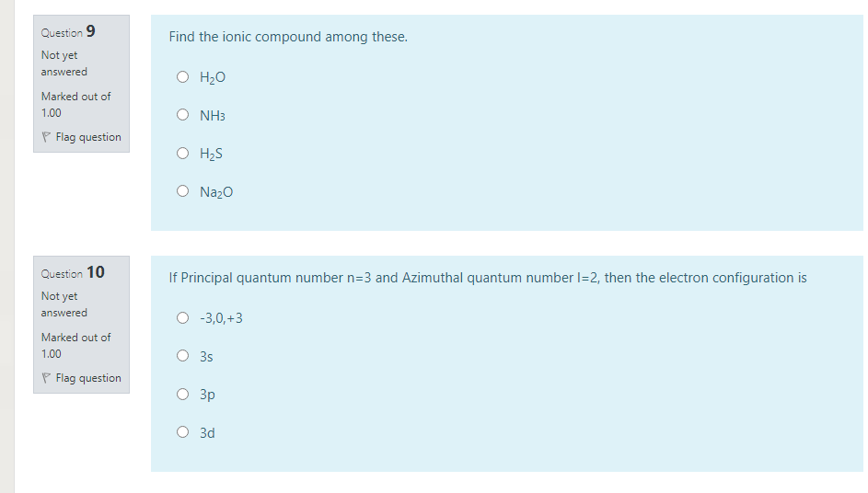Viewport: 868px width, 493px height.
Task: Choose the 3s radio option
Action: click(182, 356)
